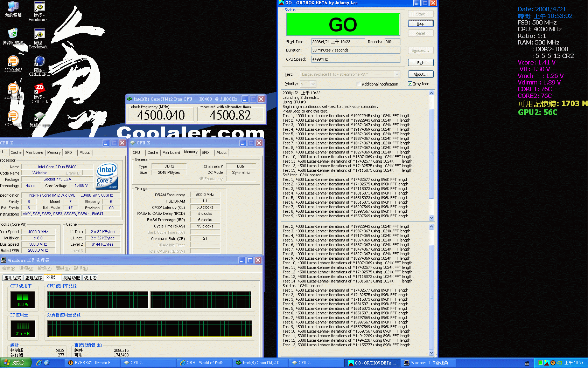Select Mainboard tab in the left CPU-Z window
This screenshot has height=368, width=588.
click(x=34, y=152)
